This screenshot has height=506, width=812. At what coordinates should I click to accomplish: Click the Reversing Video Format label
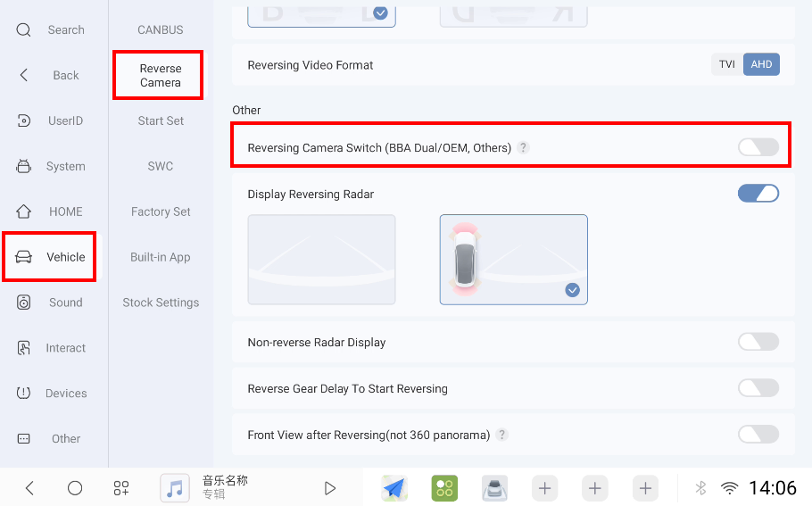click(311, 65)
